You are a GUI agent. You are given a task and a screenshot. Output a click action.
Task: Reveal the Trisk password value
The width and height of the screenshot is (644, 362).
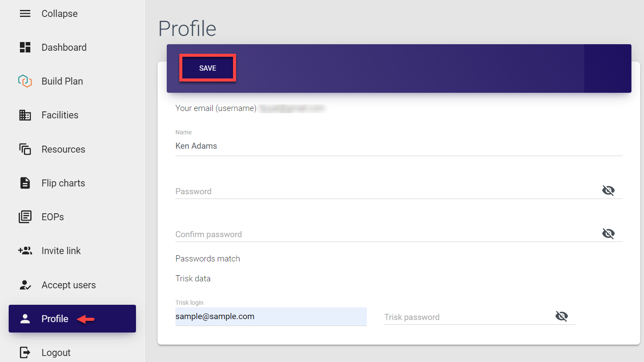pyautogui.click(x=561, y=316)
